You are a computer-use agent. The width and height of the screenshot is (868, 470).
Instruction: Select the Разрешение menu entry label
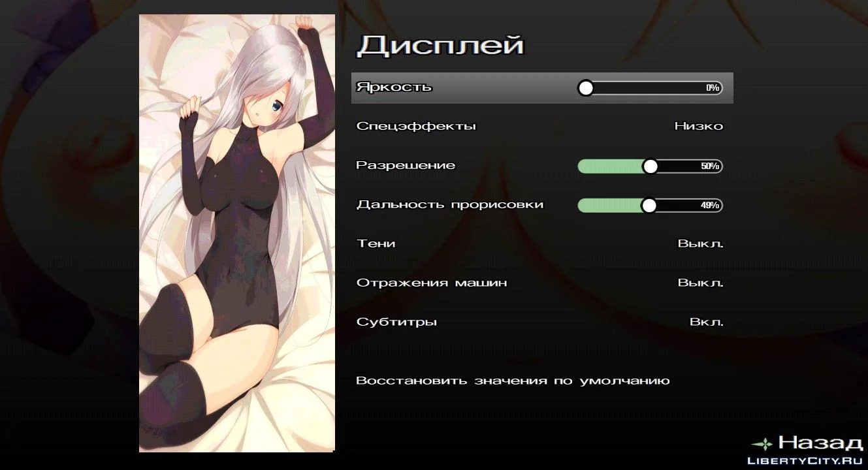tap(406, 166)
